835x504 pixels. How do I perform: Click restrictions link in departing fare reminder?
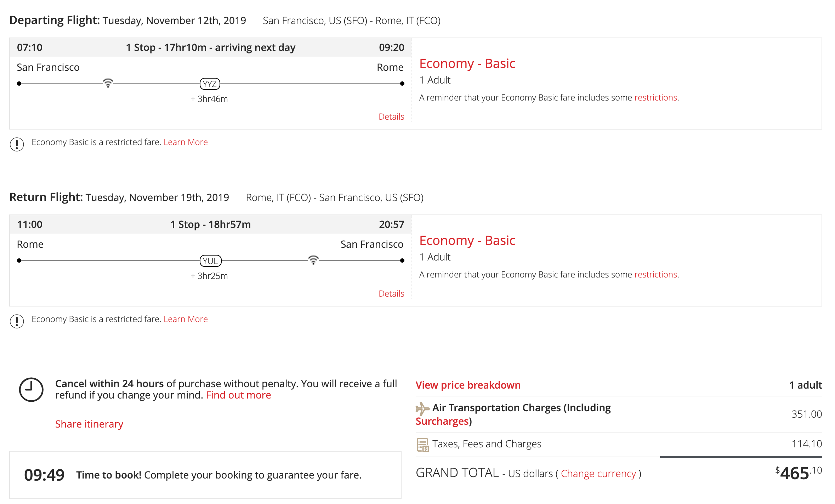pos(655,97)
